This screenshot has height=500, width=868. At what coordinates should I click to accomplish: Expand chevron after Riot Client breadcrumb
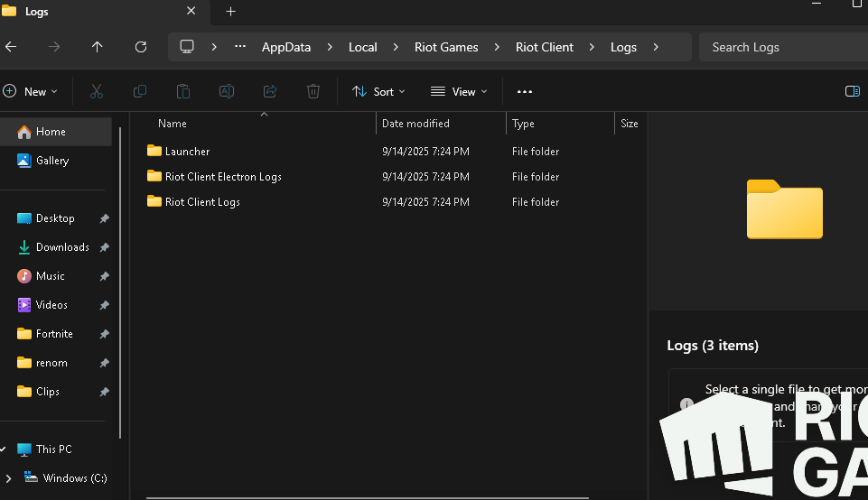tap(592, 47)
